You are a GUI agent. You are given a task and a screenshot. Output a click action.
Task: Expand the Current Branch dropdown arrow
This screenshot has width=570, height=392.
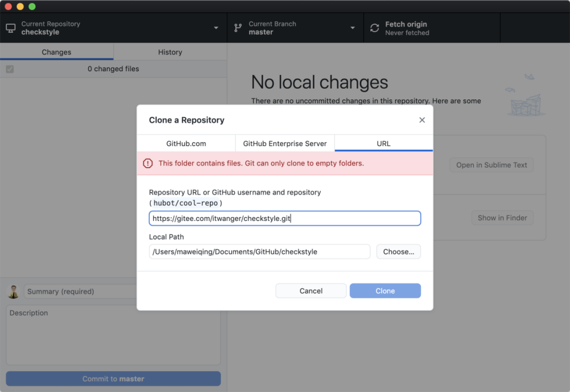[353, 28]
